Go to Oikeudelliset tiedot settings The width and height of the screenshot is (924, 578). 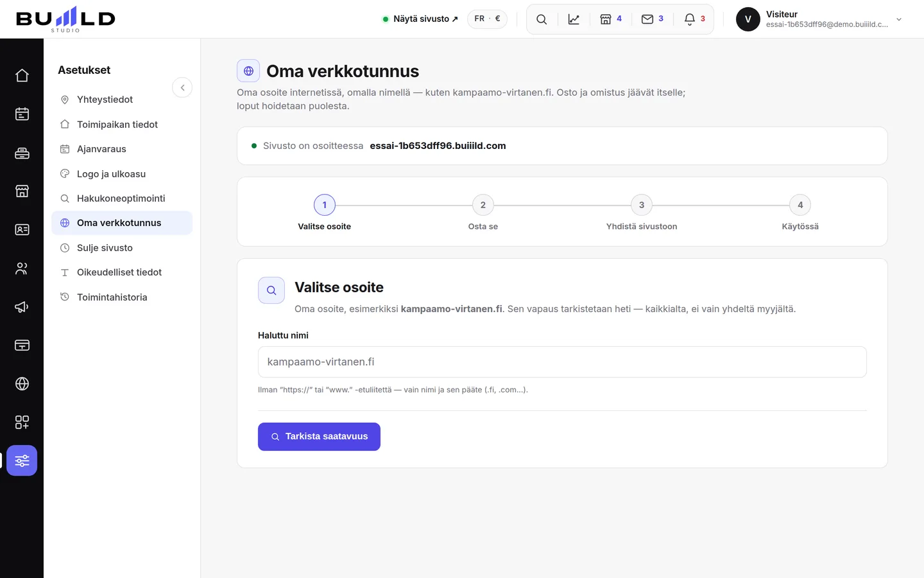point(122,272)
